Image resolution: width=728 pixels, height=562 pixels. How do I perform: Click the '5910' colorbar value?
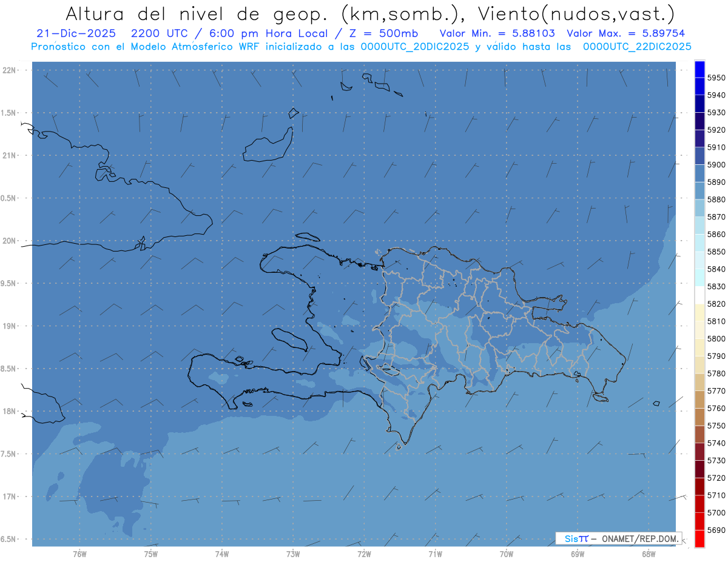coord(716,147)
